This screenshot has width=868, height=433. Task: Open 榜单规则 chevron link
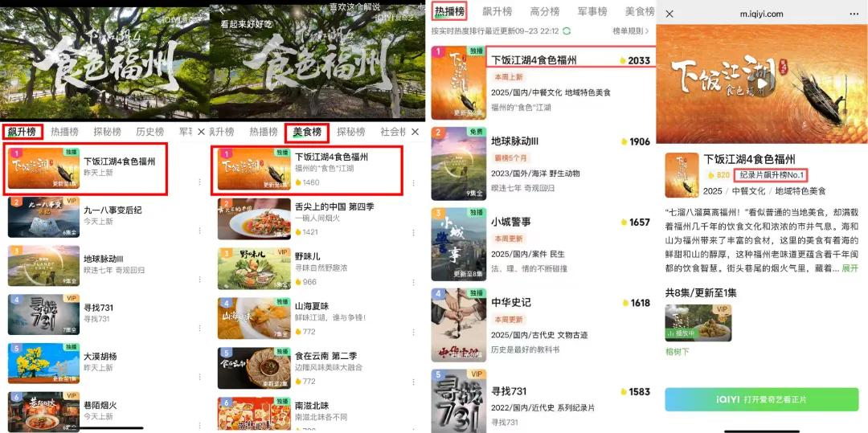631,31
